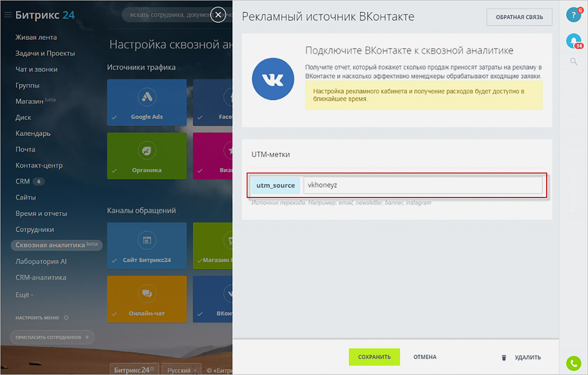Screen dimensions: 588x375
Task: Open Почта menu item
Action: [x=25, y=149]
